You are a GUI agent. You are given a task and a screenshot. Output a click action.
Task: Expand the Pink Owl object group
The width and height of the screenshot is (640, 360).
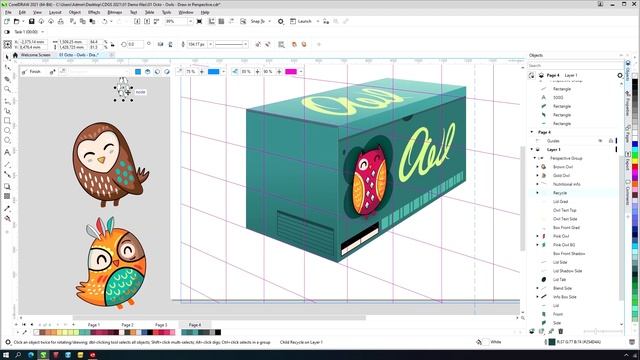point(537,236)
